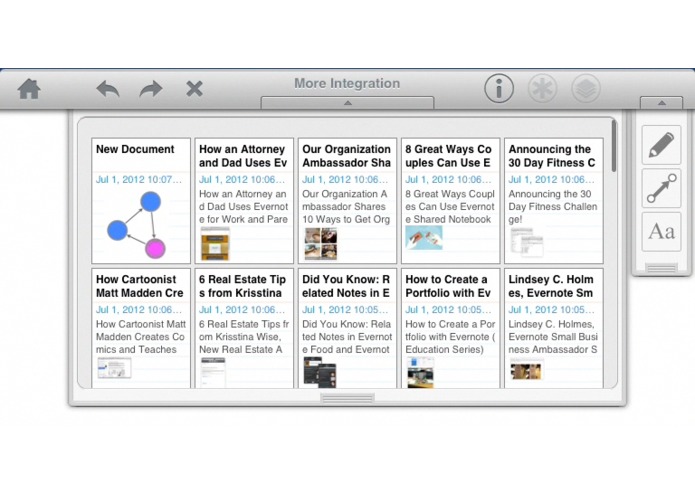Open the How an Attorney and Dad note

[x=244, y=201]
